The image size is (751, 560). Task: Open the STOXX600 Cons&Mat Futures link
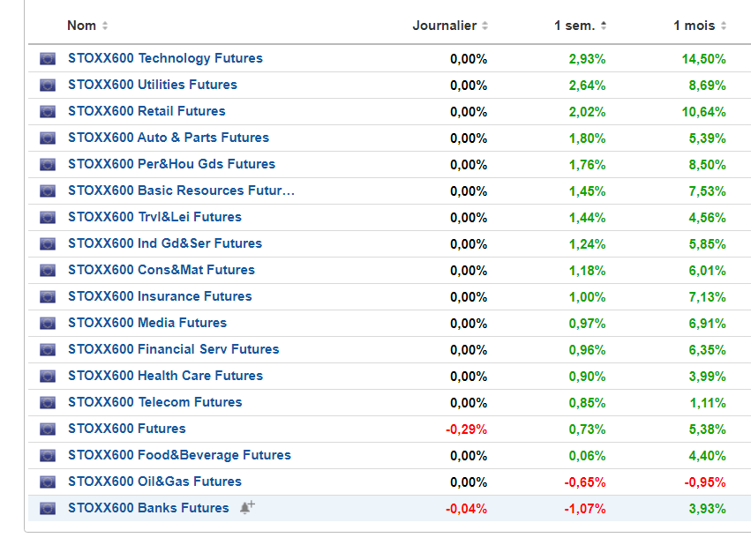coord(161,270)
